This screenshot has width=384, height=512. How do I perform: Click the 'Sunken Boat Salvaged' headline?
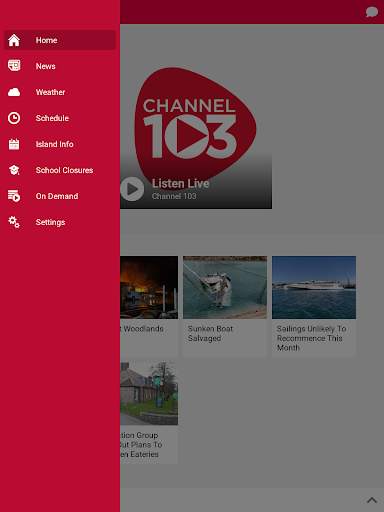click(210, 333)
